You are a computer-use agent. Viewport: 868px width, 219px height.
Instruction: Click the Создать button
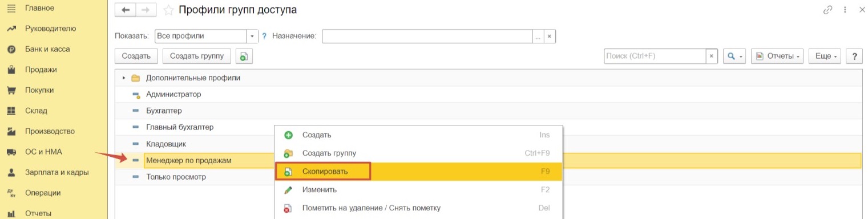(136, 56)
